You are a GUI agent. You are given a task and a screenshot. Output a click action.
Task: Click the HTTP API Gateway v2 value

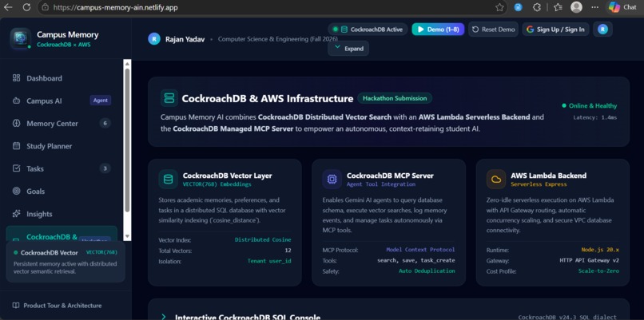pyautogui.click(x=589, y=260)
